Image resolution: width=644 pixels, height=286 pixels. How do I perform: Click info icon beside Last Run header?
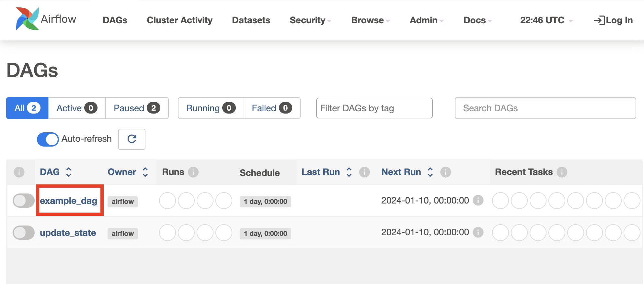coord(364,172)
